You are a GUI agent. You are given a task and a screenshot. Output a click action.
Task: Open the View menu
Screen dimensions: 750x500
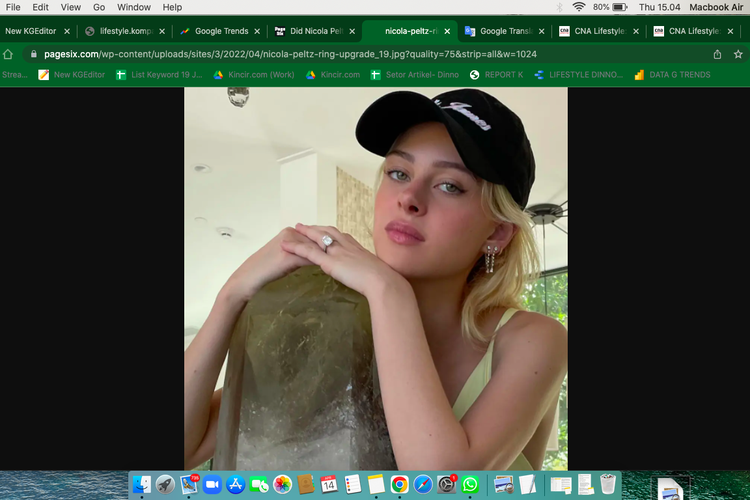point(70,7)
